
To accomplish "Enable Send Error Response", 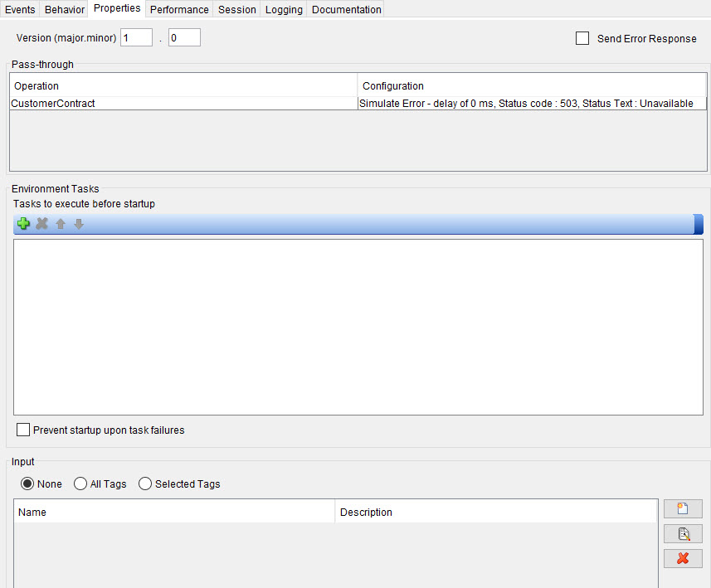I will click(x=582, y=38).
